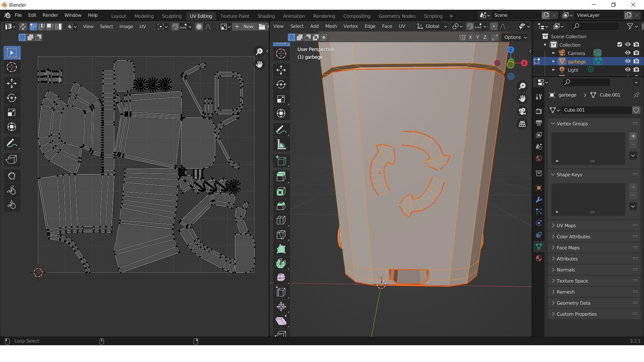The width and height of the screenshot is (644, 362).
Task: Add a new workspace tab
Action: (451, 16)
